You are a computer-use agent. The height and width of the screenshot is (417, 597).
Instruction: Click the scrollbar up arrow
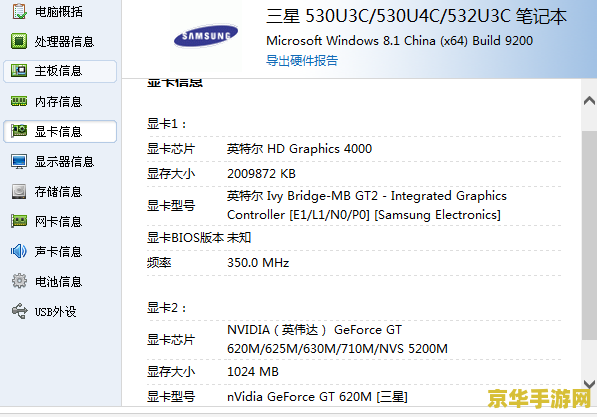tap(589, 101)
